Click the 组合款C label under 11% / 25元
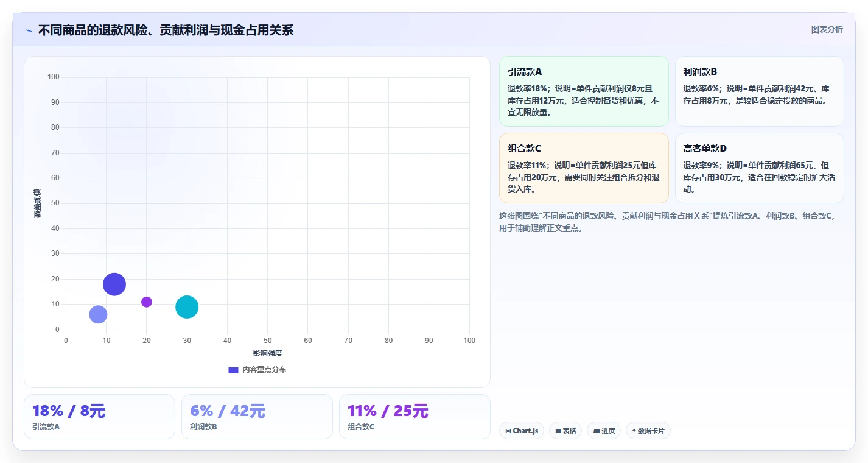Viewport: 868px width, 463px height. coord(361,427)
